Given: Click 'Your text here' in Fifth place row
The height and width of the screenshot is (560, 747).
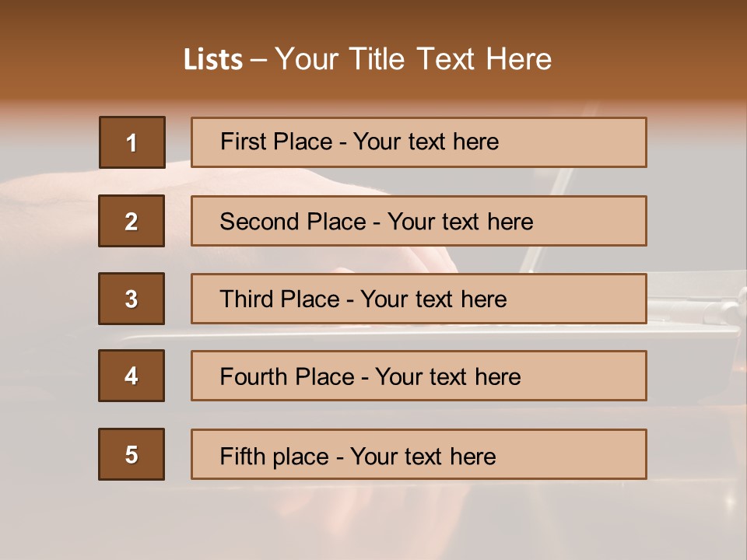Looking at the screenshot, I should point(423,456).
